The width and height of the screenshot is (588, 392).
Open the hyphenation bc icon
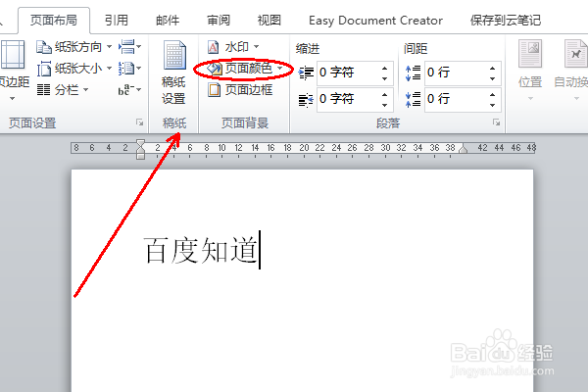[125, 90]
